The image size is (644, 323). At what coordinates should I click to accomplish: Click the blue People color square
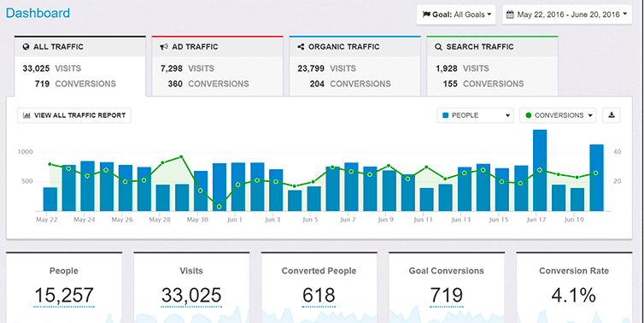(445, 115)
